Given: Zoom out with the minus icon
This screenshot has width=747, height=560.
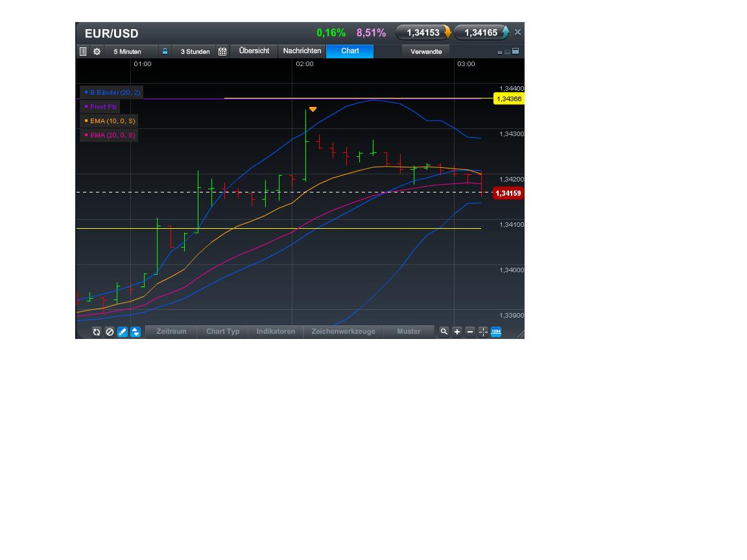Looking at the screenshot, I should (470, 331).
